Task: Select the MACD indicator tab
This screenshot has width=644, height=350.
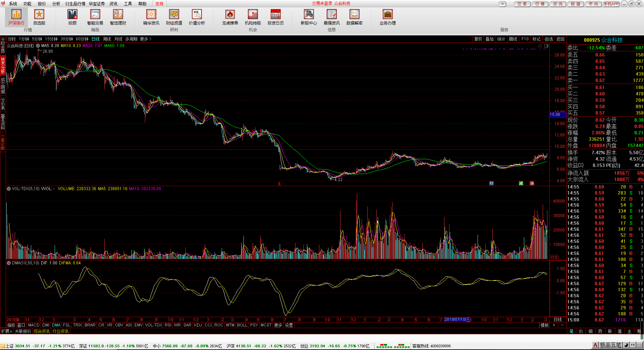Action: 34,325
